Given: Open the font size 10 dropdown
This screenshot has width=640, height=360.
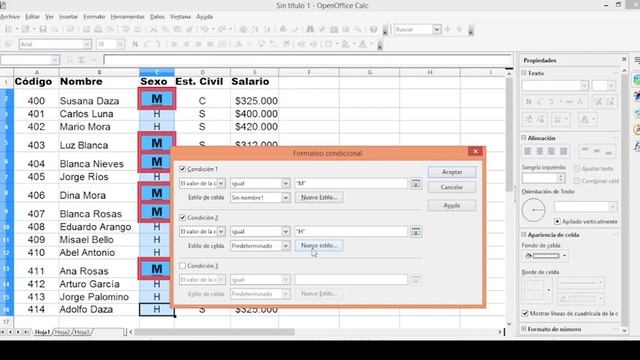Looking at the screenshot, I should 120,44.
